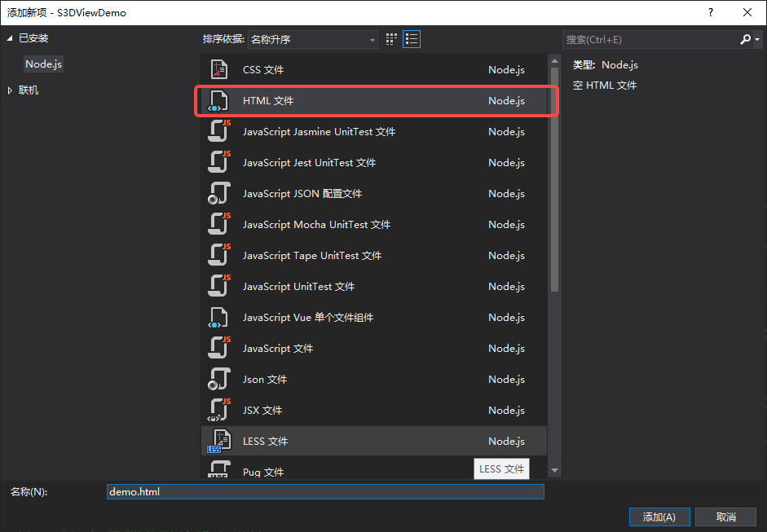The width and height of the screenshot is (767, 532).
Task: Select the JavaScript 文件 template name
Action: pyautogui.click(x=278, y=349)
